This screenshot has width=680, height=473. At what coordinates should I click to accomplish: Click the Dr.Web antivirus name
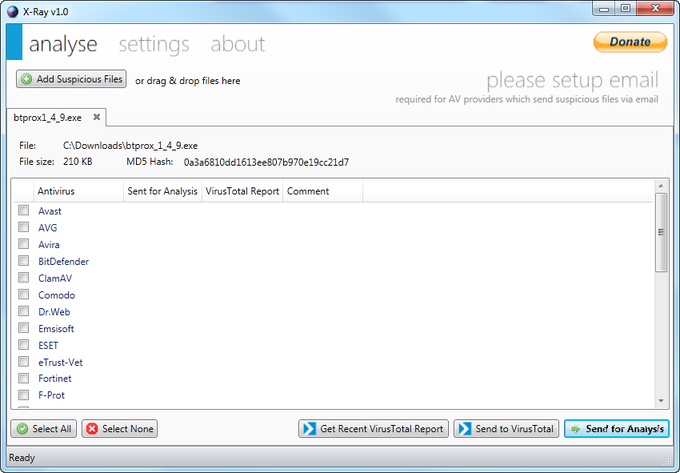pyautogui.click(x=54, y=312)
